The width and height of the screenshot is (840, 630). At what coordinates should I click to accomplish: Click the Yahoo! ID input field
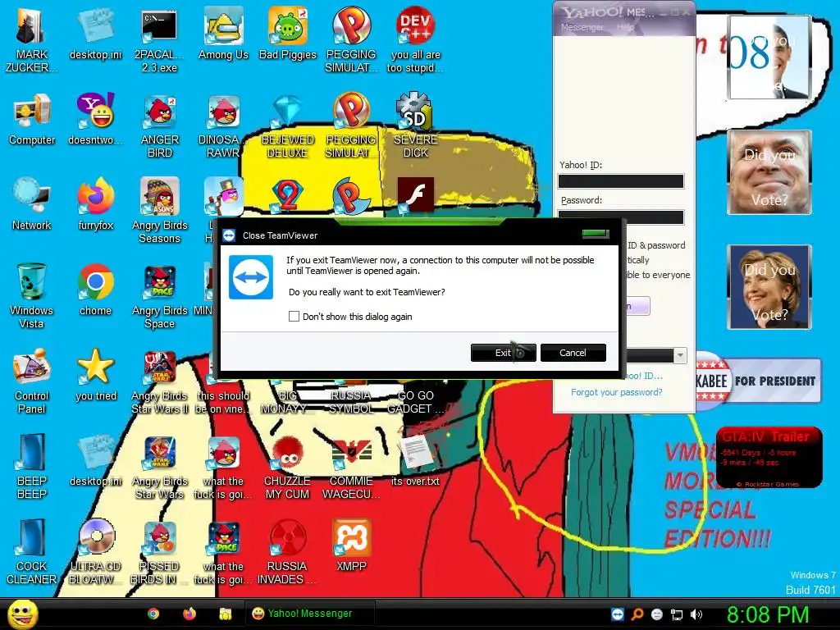coord(621,181)
